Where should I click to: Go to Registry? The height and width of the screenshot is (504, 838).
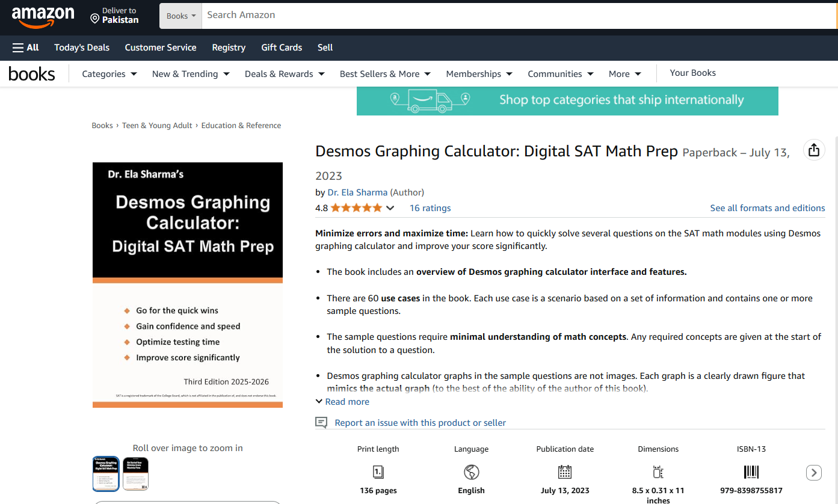(229, 48)
